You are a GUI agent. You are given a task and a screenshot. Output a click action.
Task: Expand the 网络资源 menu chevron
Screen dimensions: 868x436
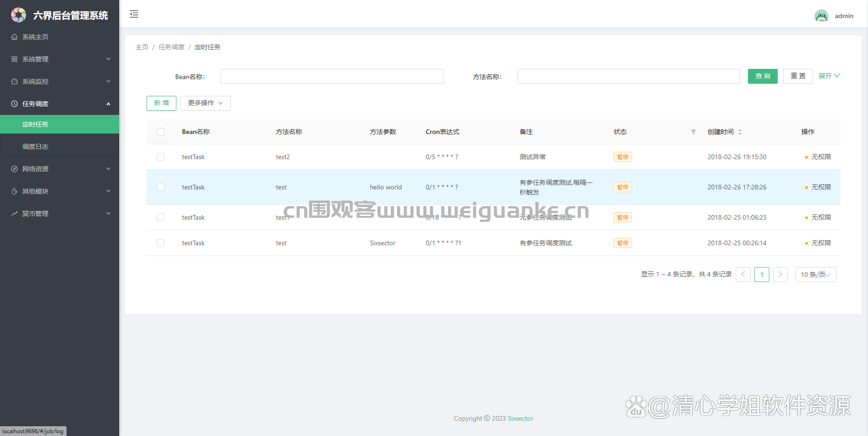click(x=108, y=169)
